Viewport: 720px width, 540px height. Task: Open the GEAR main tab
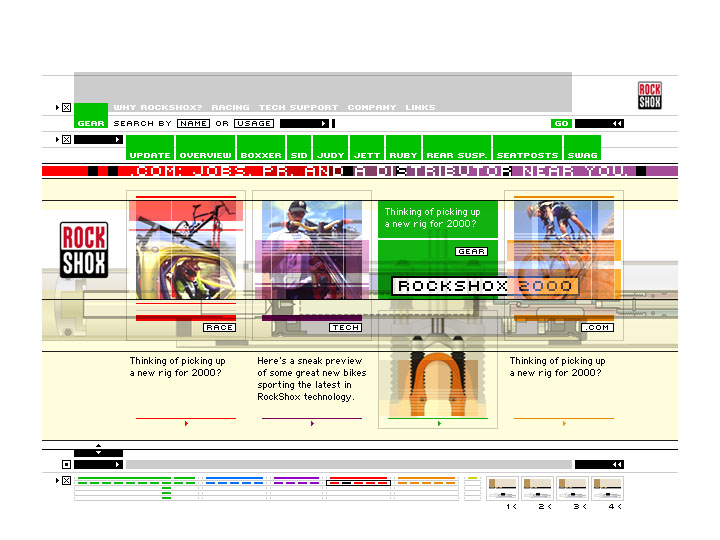[x=91, y=116]
